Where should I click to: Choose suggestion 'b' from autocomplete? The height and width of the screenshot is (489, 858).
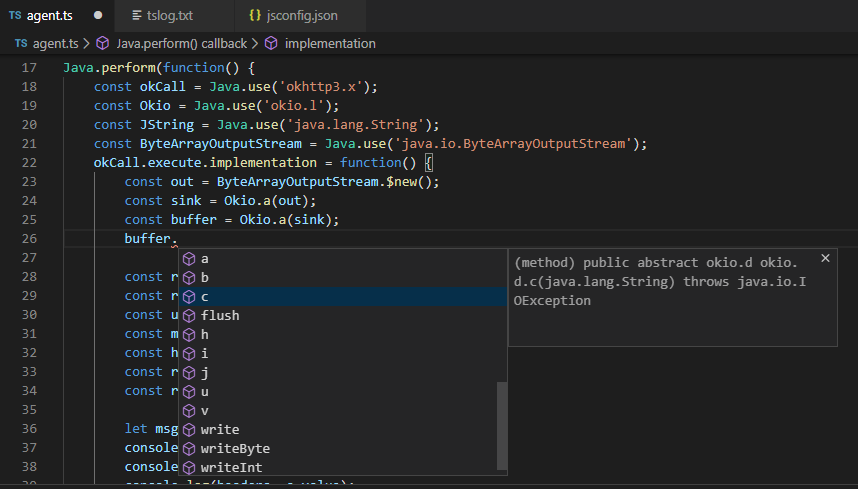tap(343, 278)
